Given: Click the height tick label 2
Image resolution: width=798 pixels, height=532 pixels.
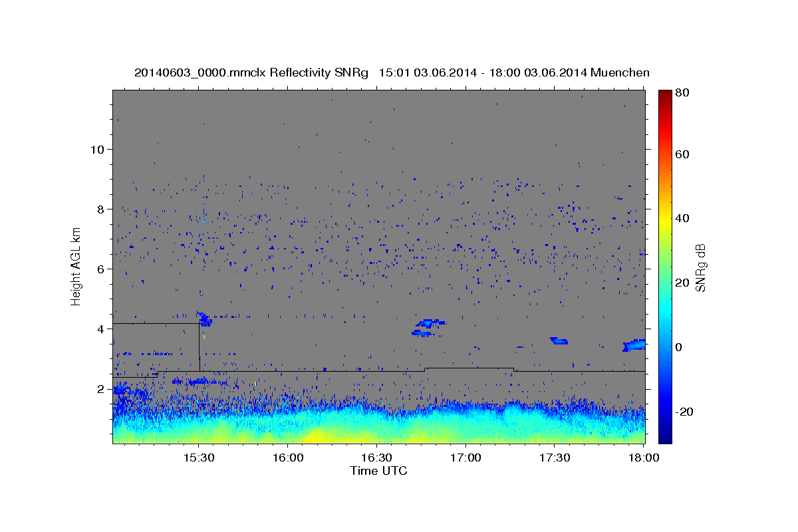Looking at the screenshot, I should 101,388.
